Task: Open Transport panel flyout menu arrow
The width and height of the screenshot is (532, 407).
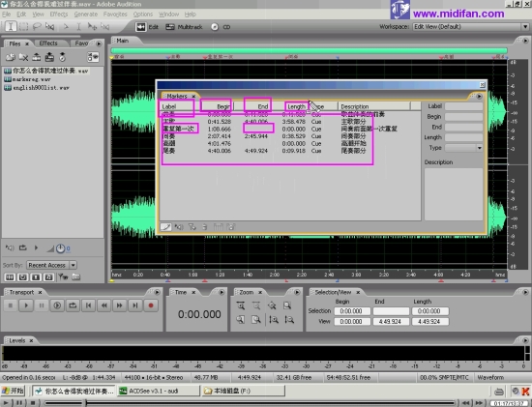Action: point(157,292)
